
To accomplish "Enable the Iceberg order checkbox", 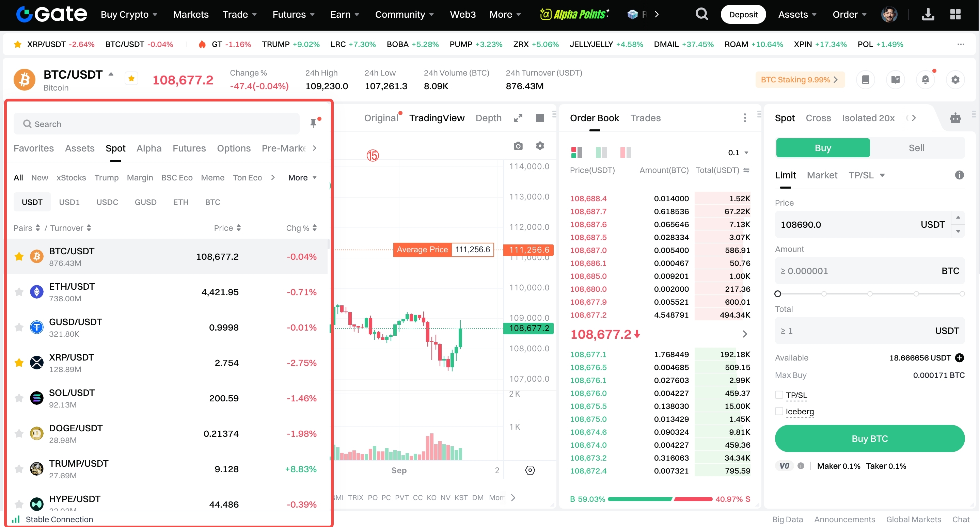I will (x=779, y=411).
